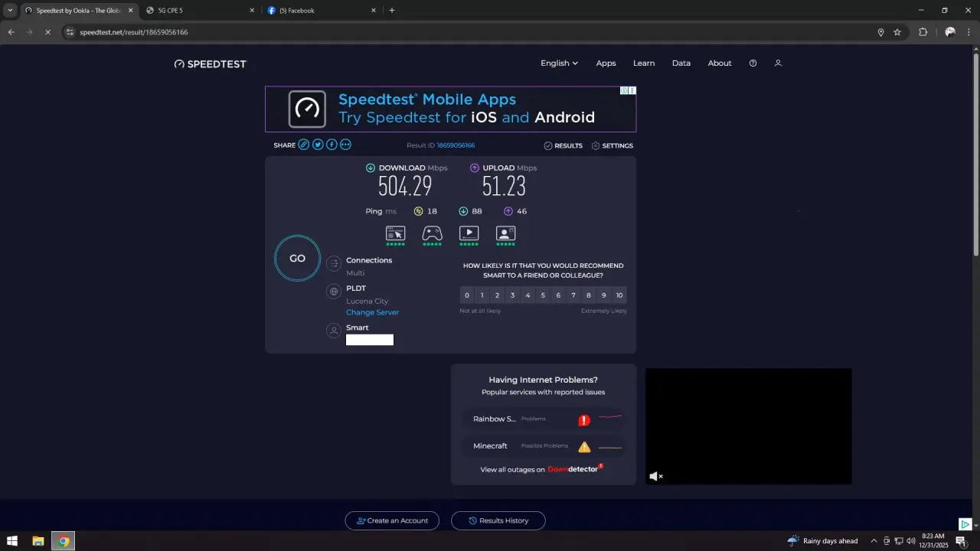Click the web browsing performance icon
Viewport: 980px width, 551px height.
coord(395,233)
